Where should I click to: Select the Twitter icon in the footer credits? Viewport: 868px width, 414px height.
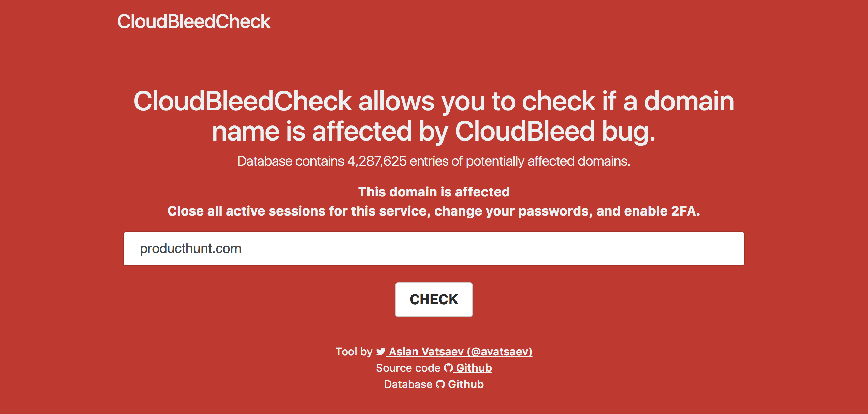[380, 352]
